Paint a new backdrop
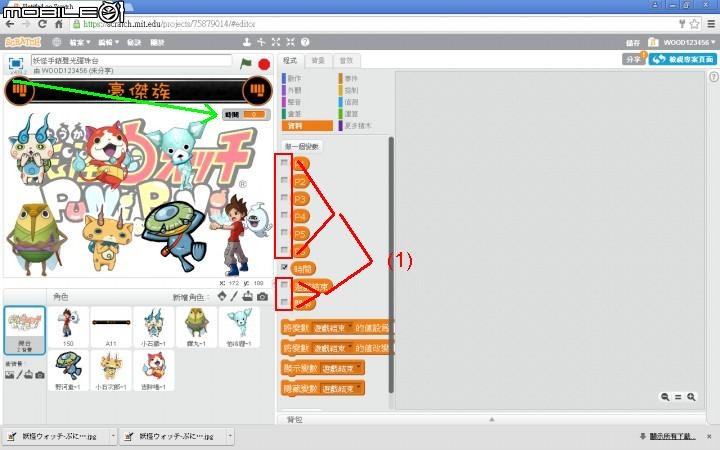Viewport: 720px width, 450px height. pyautogui.click(x=19, y=375)
